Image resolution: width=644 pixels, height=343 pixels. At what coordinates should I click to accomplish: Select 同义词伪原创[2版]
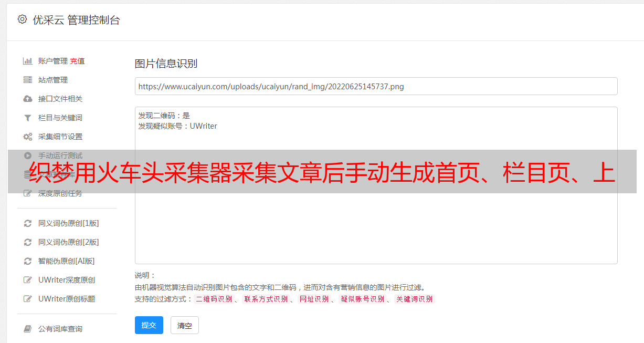click(69, 242)
